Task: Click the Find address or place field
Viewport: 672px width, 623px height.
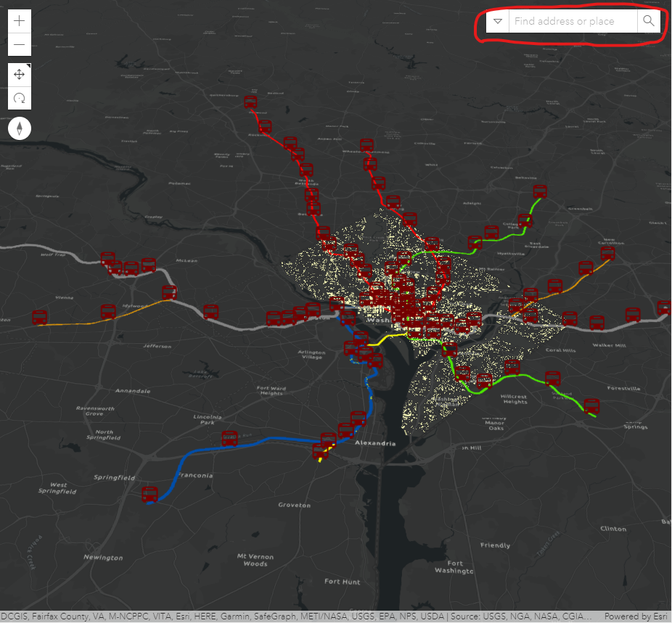Action: (573, 21)
